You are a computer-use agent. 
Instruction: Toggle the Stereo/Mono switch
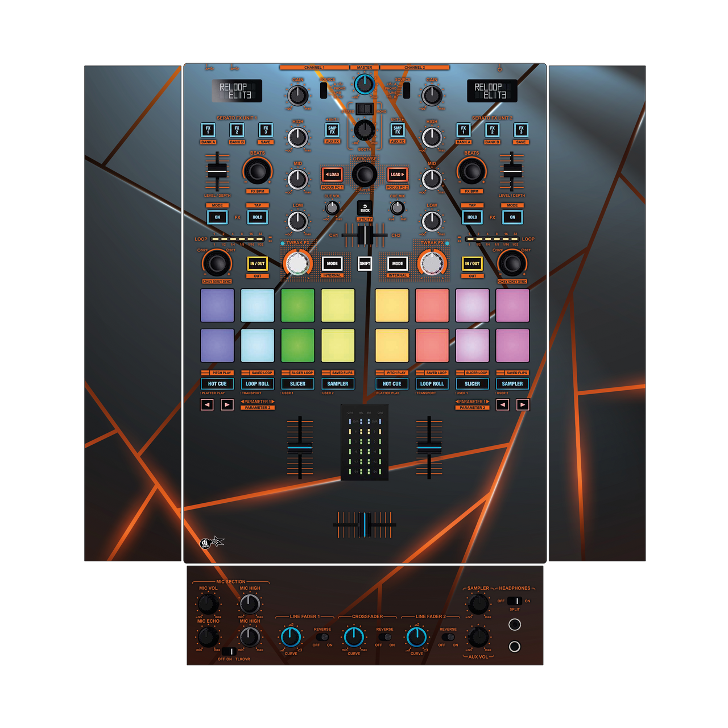tap(365, 109)
